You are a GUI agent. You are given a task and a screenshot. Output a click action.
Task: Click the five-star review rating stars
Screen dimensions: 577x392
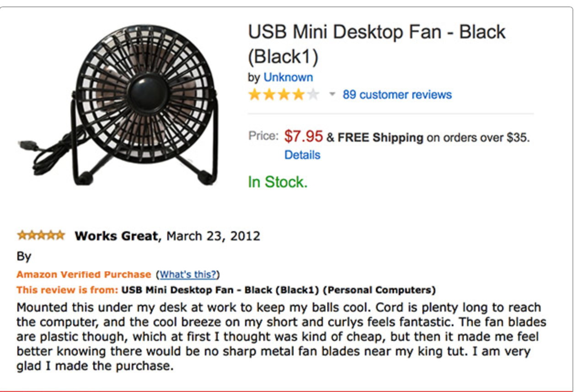(x=41, y=236)
